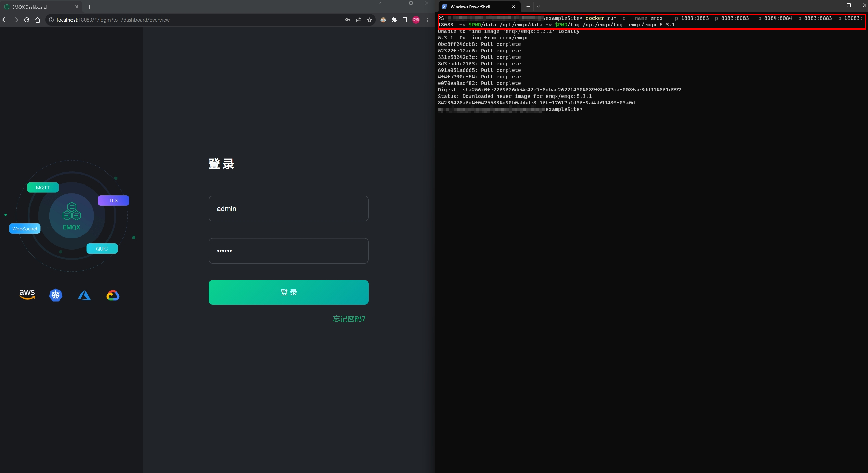Viewport: 868px width, 473px height.
Task: Bookmark this page using the star icon
Action: [x=369, y=20]
